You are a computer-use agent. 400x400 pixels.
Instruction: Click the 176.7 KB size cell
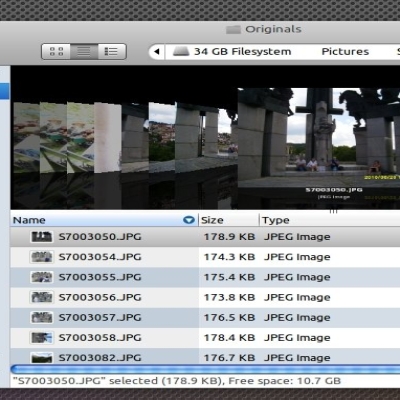tap(229, 358)
